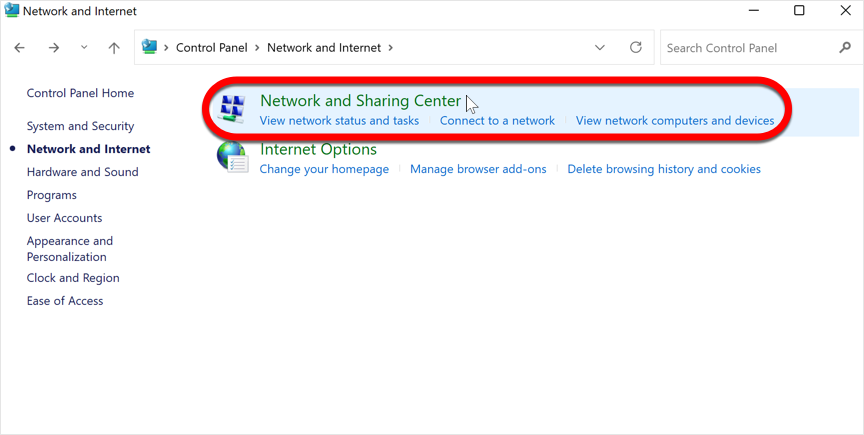Image resolution: width=864 pixels, height=435 pixels.
Task: Open the Internet Options globe icon
Action: click(x=232, y=158)
